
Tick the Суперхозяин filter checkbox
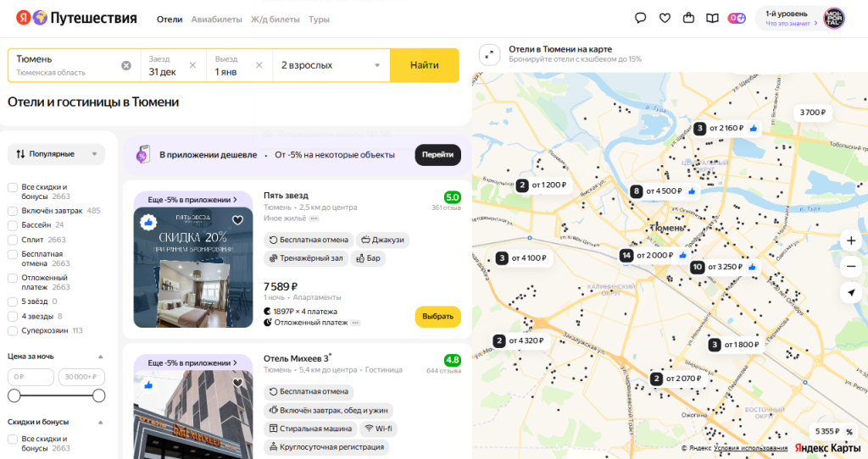point(13,331)
